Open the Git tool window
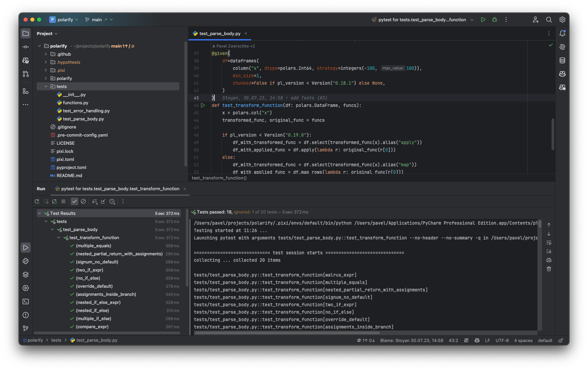This screenshot has width=588, height=370. point(26,328)
